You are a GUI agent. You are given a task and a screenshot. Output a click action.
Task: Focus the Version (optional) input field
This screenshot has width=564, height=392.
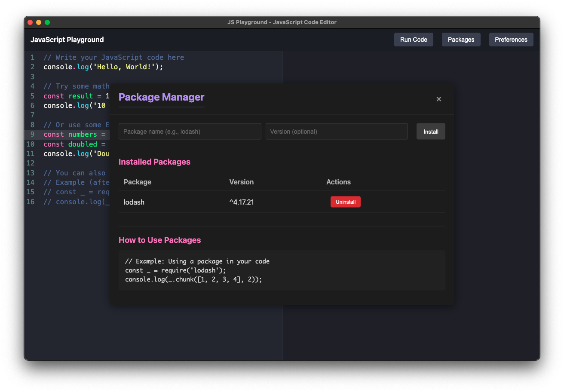337,132
